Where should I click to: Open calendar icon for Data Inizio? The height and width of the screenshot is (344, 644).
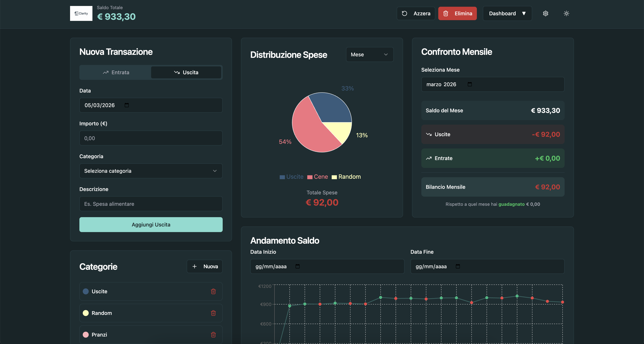pyautogui.click(x=298, y=266)
